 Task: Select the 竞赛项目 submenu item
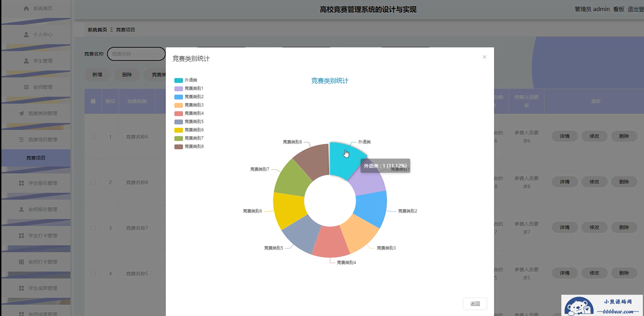click(x=36, y=158)
